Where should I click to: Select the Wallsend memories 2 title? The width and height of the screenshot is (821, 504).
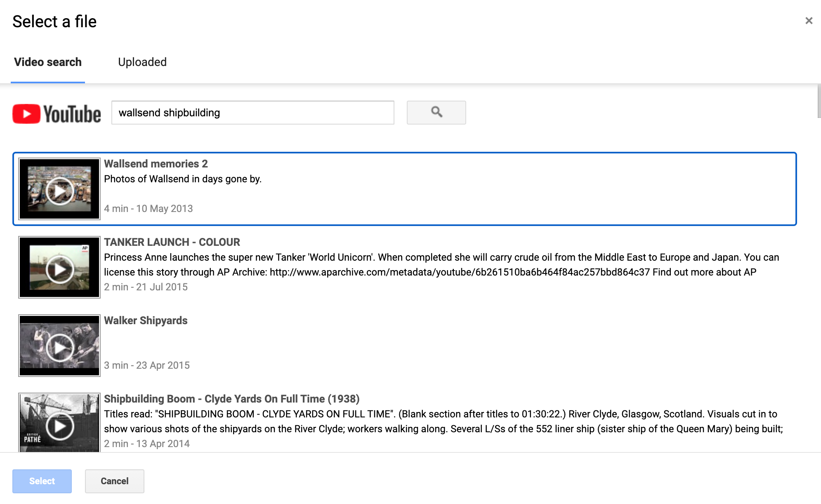point(156,164)
